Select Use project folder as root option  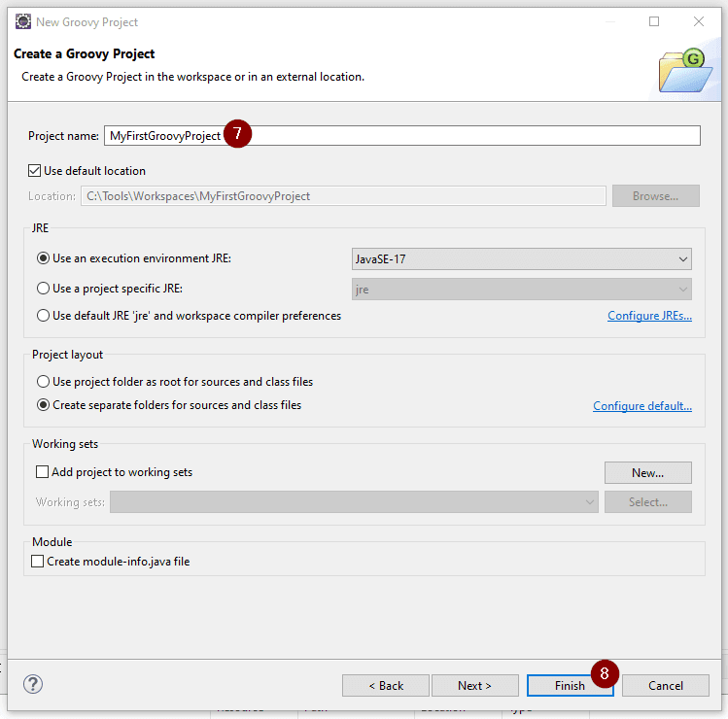(x=43, y=382)
